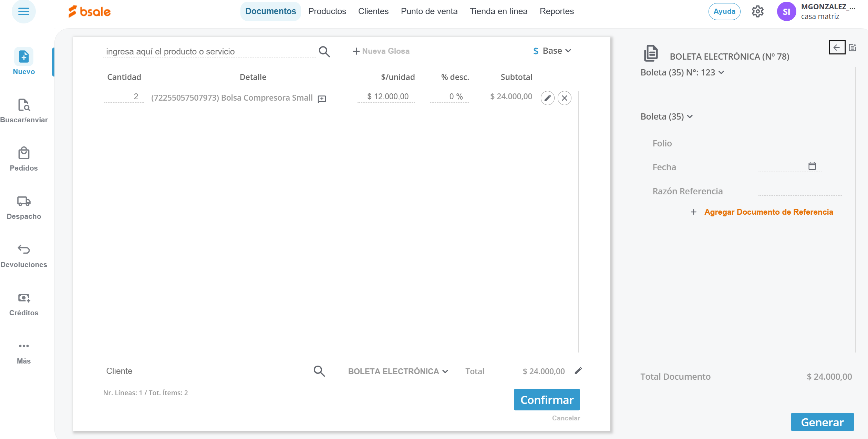Open the settings gear icon
The width and height of the screenshot is (868, 439).
click(757, 12)
